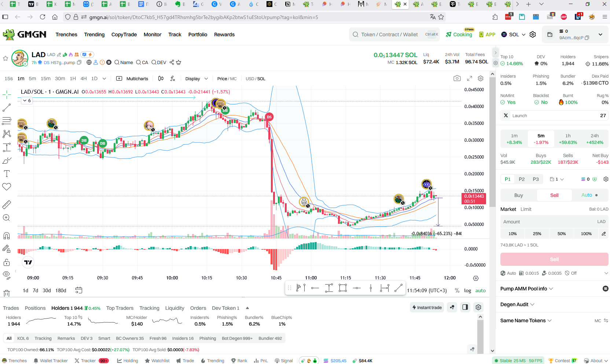This screenshot has height=364, width=610.
Task: Copy the H57g...pump contract address
Action: [x=79, y=63]
